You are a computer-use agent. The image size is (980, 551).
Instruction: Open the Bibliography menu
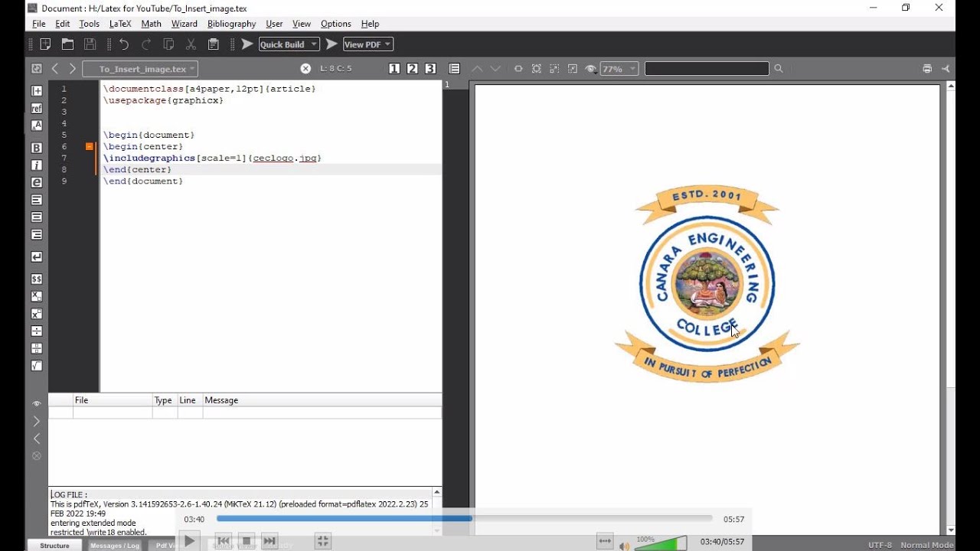231,24
